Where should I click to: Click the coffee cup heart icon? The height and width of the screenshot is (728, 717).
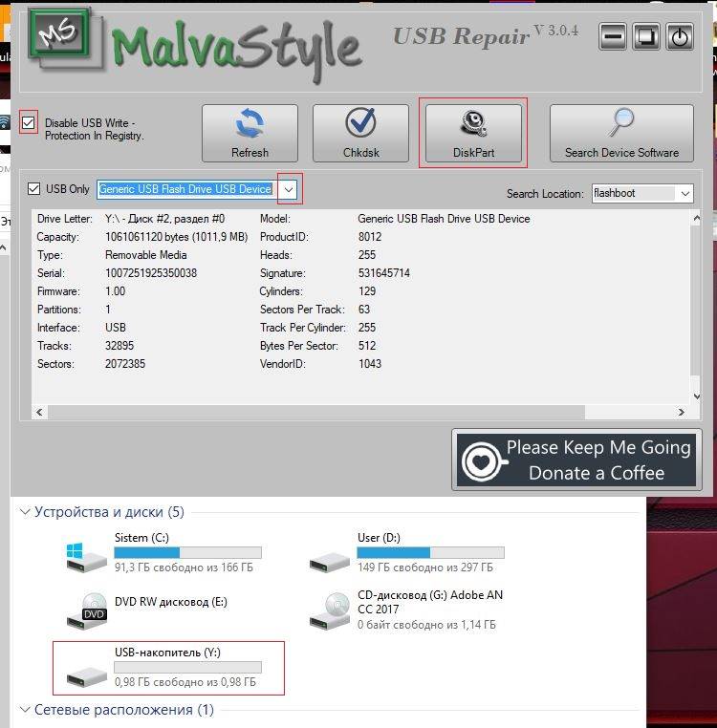(x=483, y=462)
